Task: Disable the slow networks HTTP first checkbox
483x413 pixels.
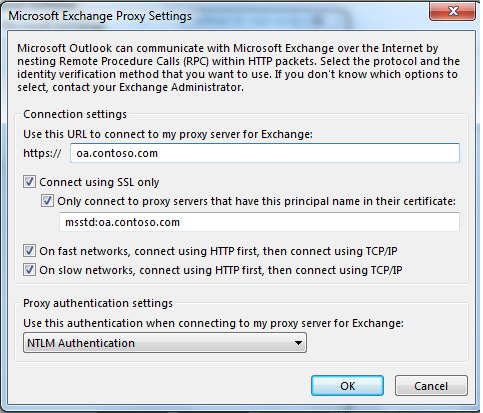Action: (x=29, y=270)
